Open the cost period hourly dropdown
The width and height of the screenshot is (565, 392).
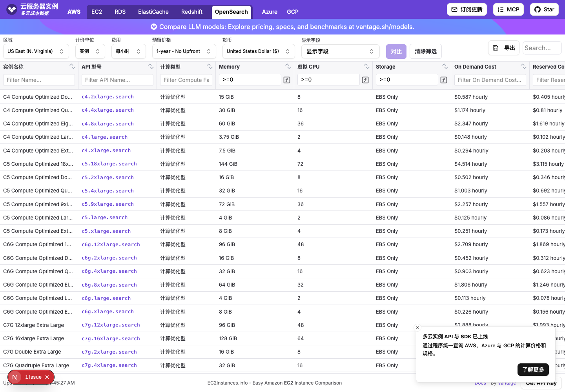point(129,51)
